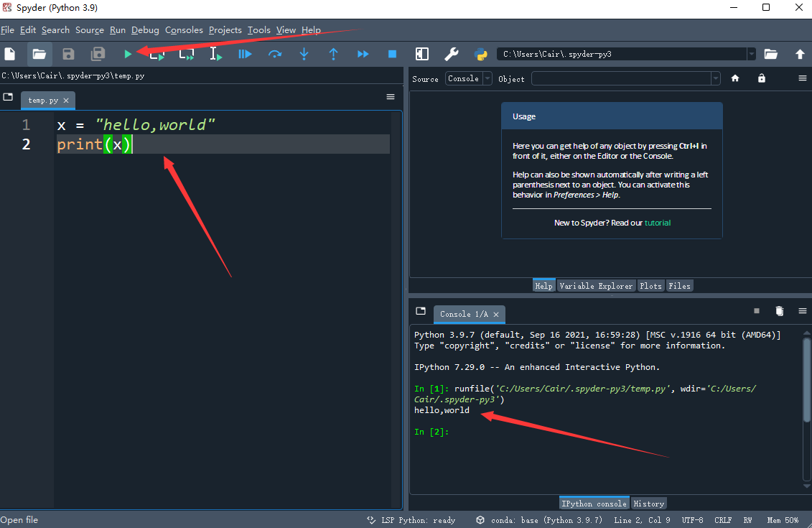
Task: Switch to the Files tab
Action: coord(679,286)
